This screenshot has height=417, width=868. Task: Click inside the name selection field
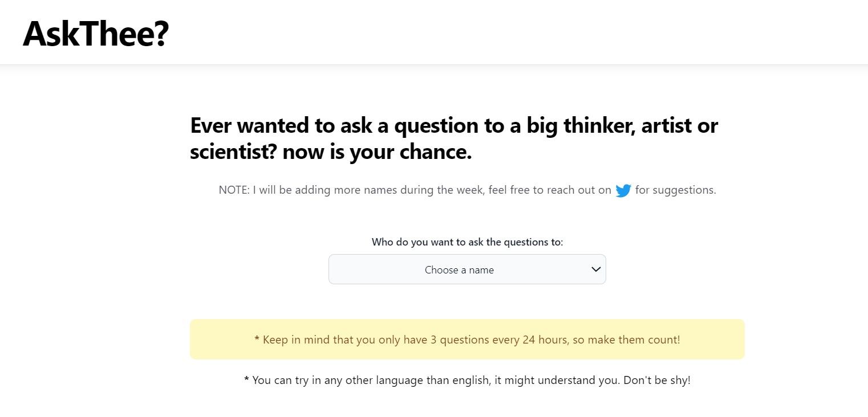point(467,269)
